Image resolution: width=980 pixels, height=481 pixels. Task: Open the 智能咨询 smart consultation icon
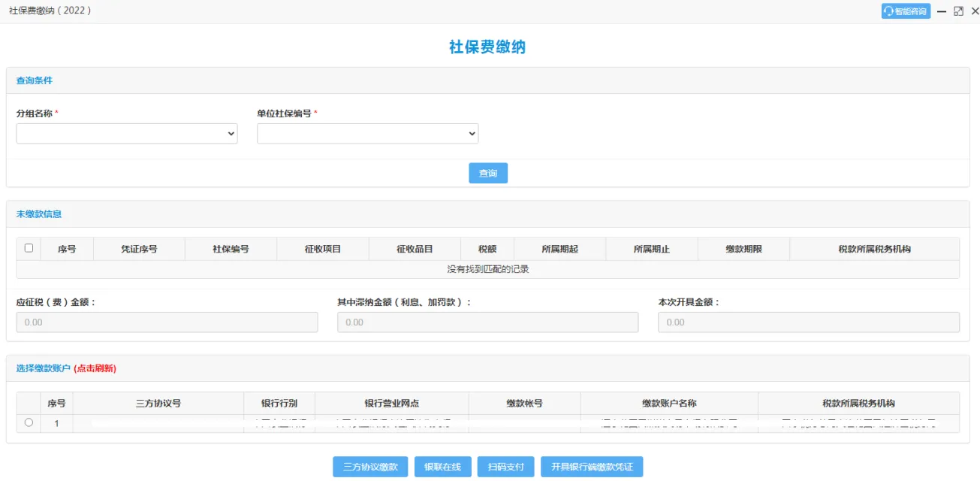906,11
